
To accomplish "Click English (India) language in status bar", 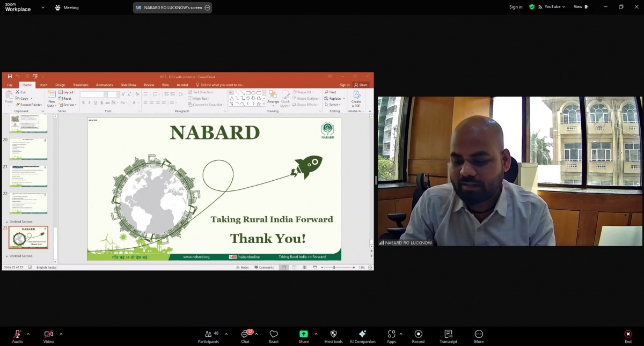I will 46,267.
